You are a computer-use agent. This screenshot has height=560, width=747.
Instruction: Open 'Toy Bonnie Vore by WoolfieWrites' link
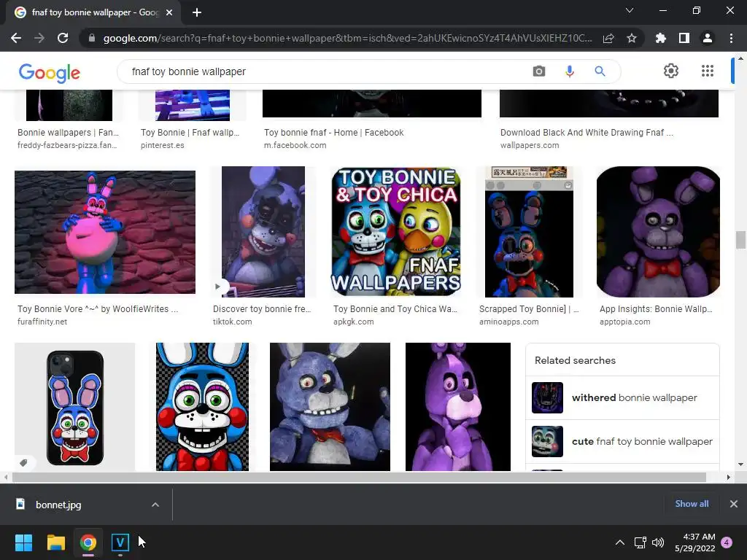point(98,308)
